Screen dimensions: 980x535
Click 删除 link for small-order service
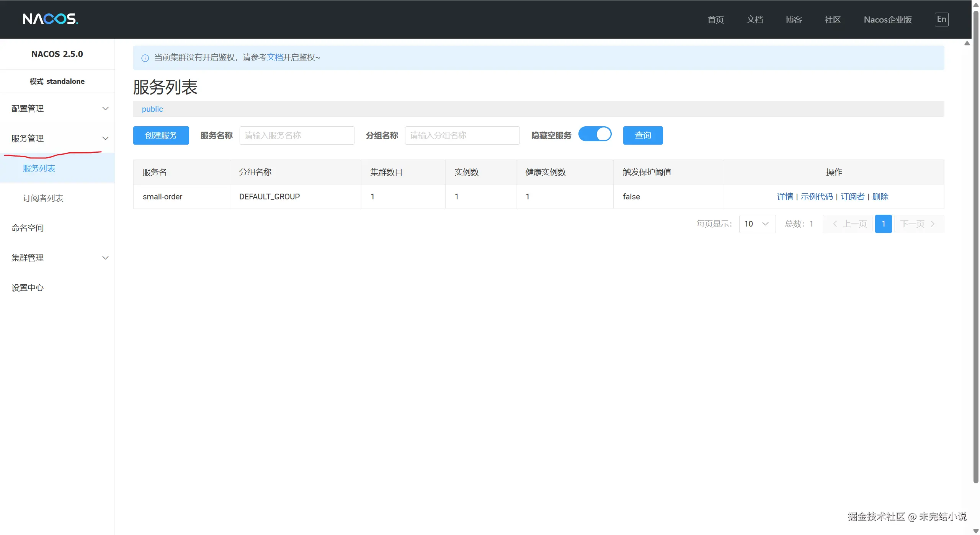click(x=880, y=197)
